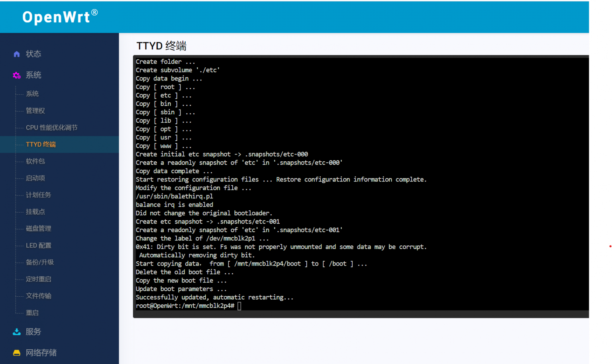This screenshot has width=612, height=364.
Task: Open the 备份/升级 page
Action: pos(40,262)
